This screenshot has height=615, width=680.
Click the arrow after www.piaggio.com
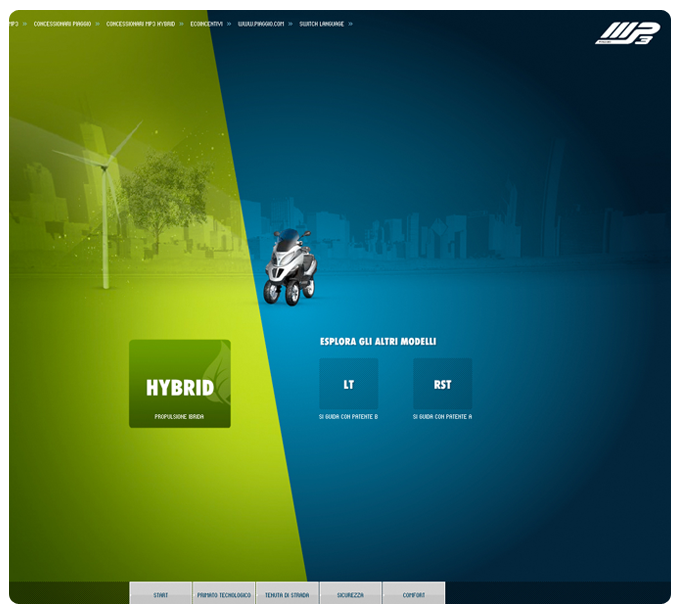point(291,24)
